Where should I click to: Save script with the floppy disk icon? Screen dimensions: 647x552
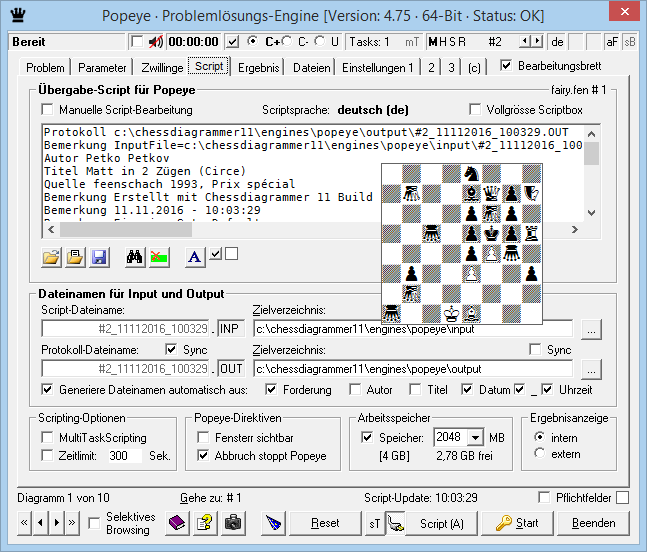[x=99, y=257]
